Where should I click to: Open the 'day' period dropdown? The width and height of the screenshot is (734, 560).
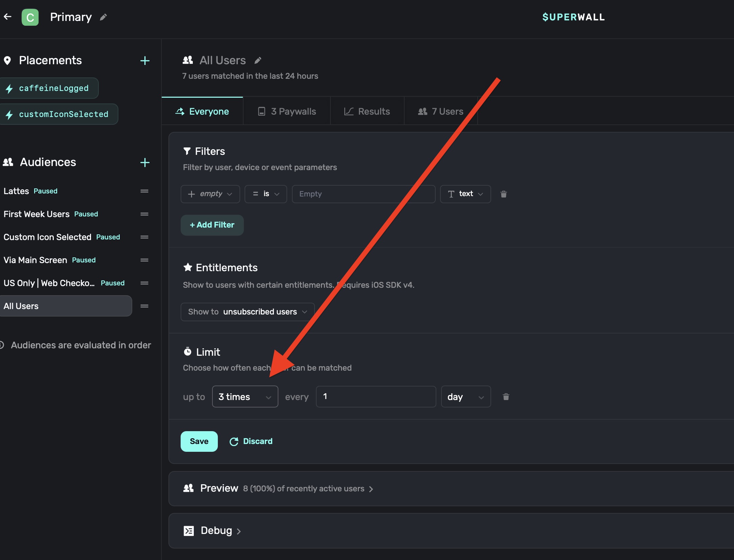tap(465, 397)
